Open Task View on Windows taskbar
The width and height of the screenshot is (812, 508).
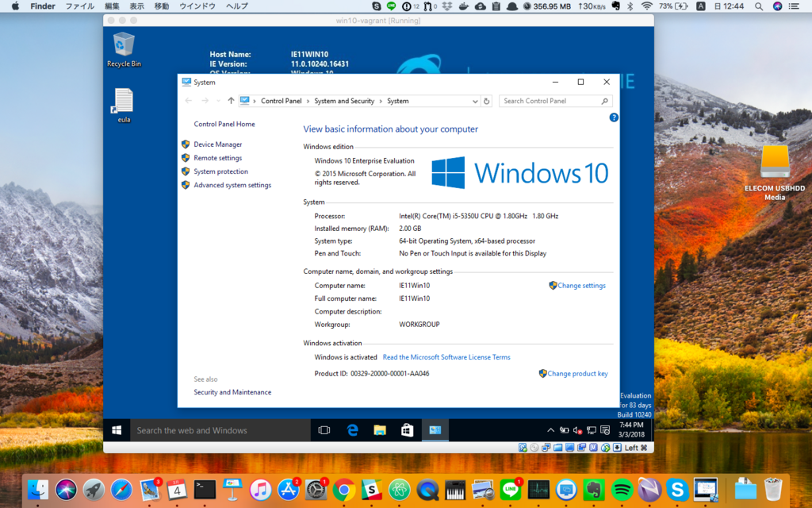[x=324, y=430]
